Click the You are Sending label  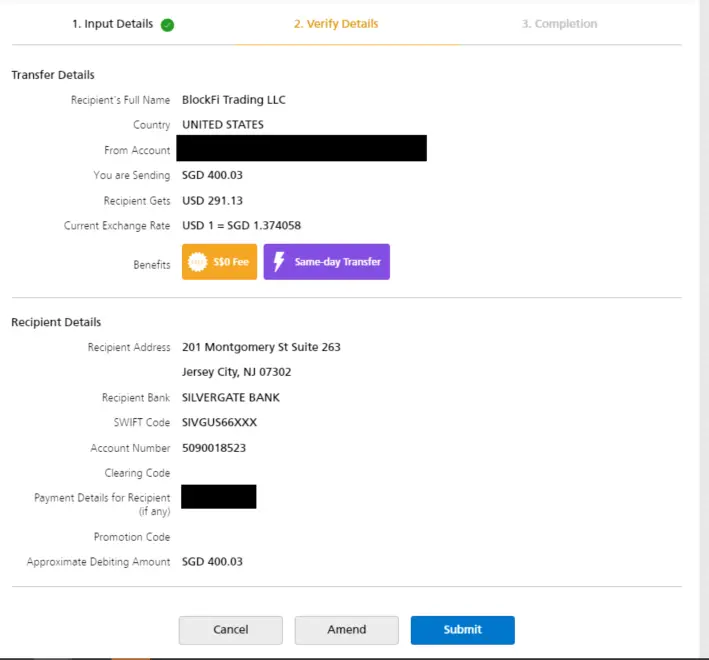point(132,175)
